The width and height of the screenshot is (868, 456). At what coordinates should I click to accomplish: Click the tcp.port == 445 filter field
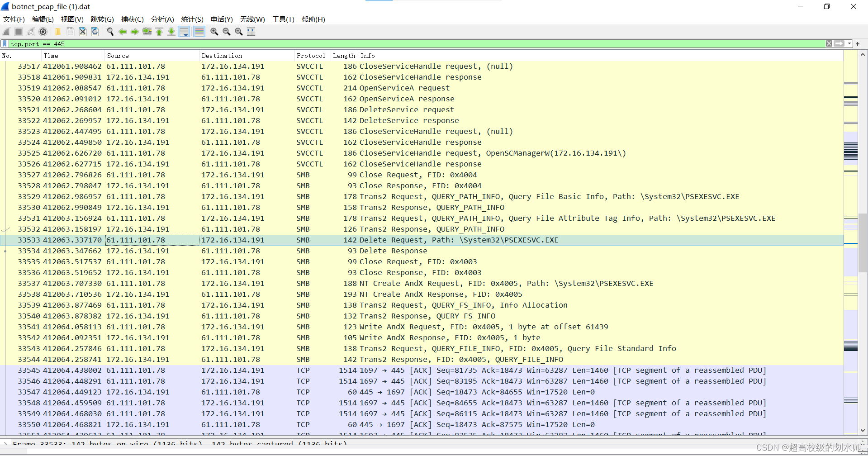pyautogui.click(x=416, y=44)
